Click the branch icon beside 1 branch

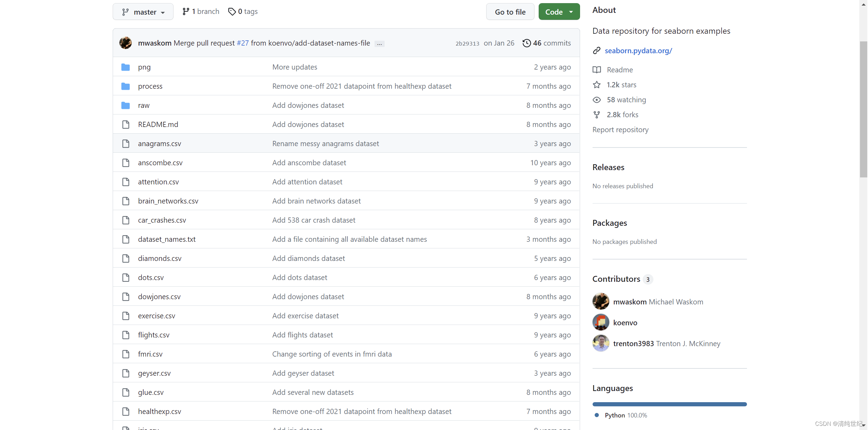point(186,12)
